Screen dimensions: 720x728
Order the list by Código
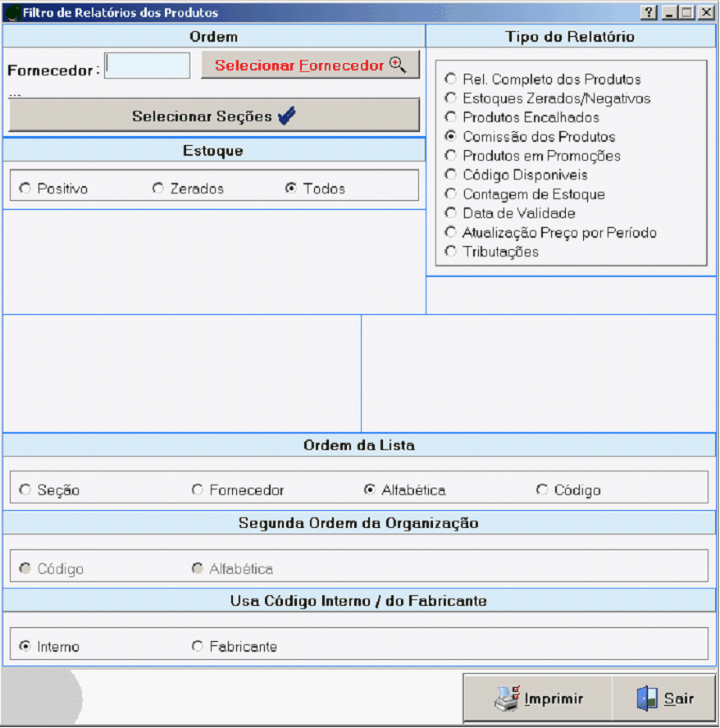pyautogui.click(x=541, y=490)
